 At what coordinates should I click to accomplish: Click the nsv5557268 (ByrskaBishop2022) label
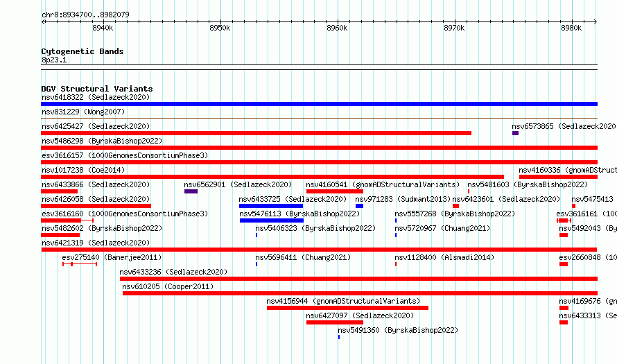point(455,214)
